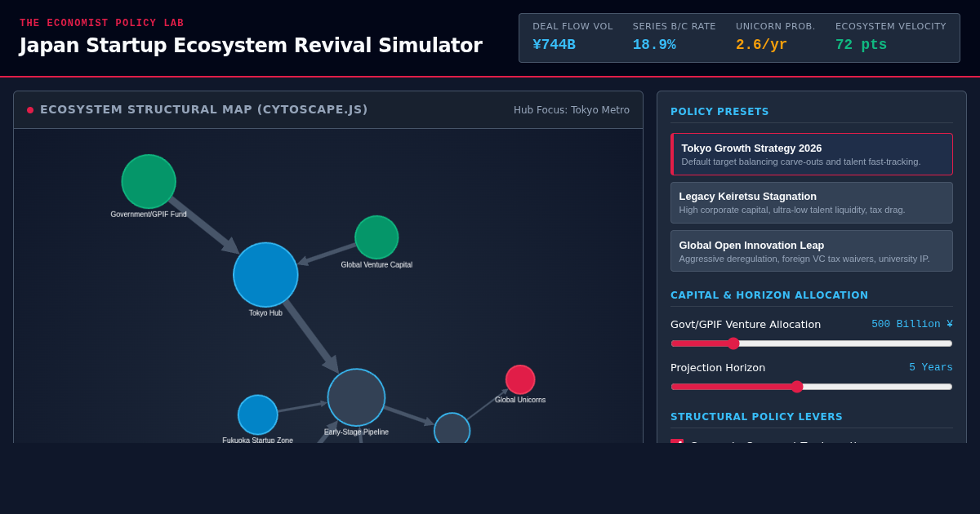Select the red Global Unicorns node
This screenshot has width=980, height=514.
coord(520,379)
